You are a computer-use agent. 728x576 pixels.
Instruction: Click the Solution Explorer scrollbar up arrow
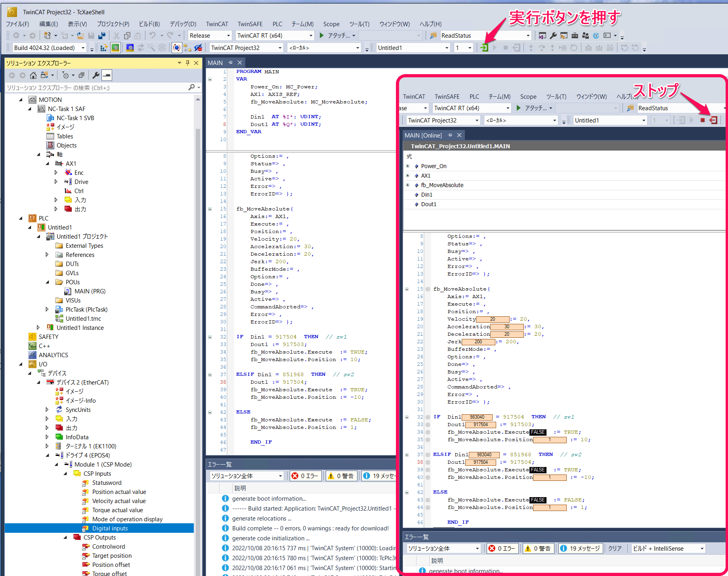pyautogui.click(x=198, y=99)
